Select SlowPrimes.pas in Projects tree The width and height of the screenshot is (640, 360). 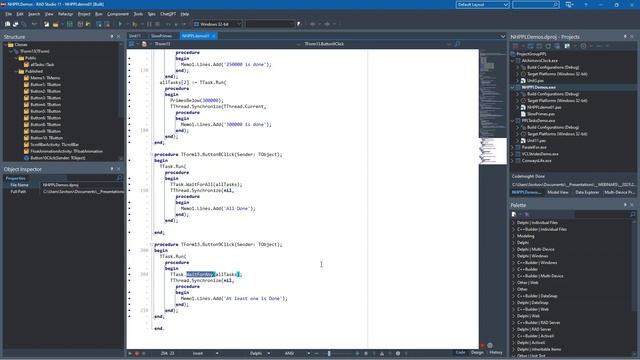540,114
